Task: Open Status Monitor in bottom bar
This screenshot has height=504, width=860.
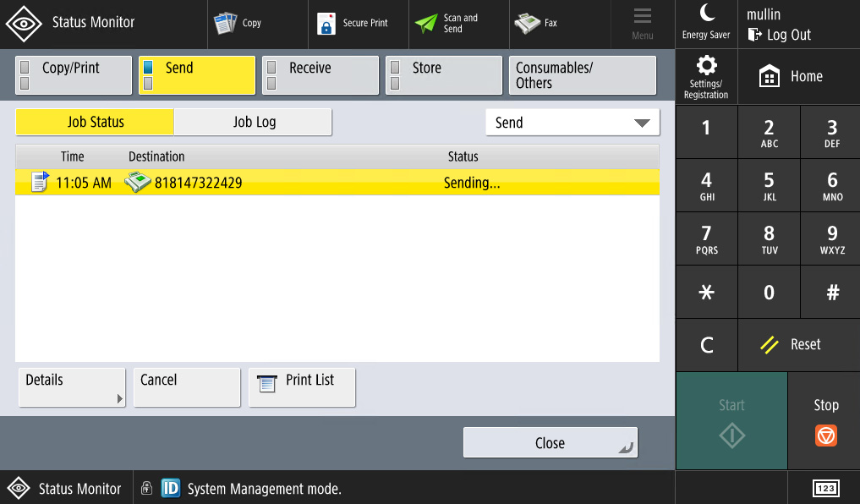Action: coord(66,488)
